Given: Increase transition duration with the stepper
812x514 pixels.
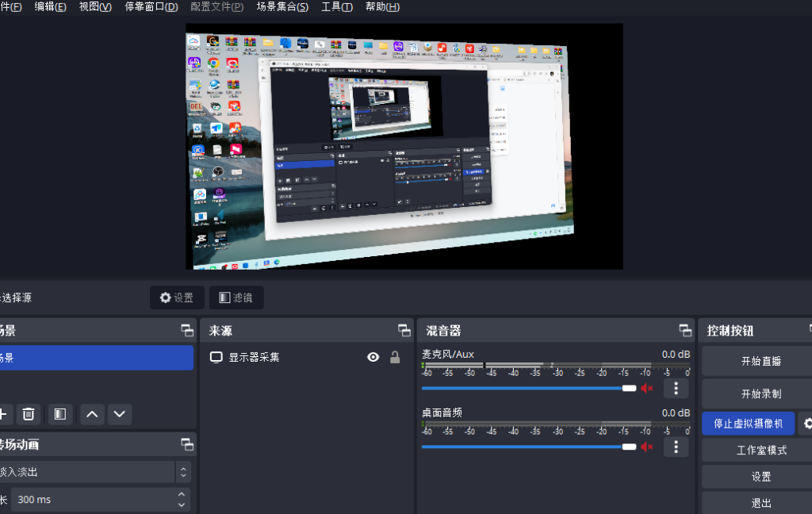Looking at the screenshot, I should click(182, 496).
